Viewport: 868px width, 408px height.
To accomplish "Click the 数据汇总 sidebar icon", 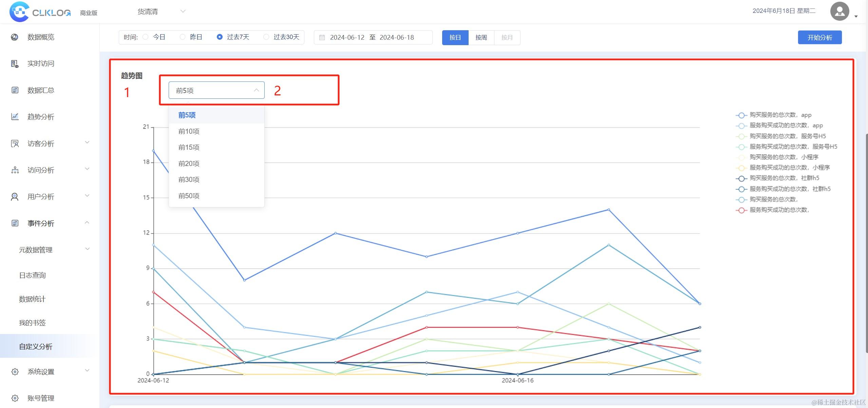I will [x=15, y=90].
